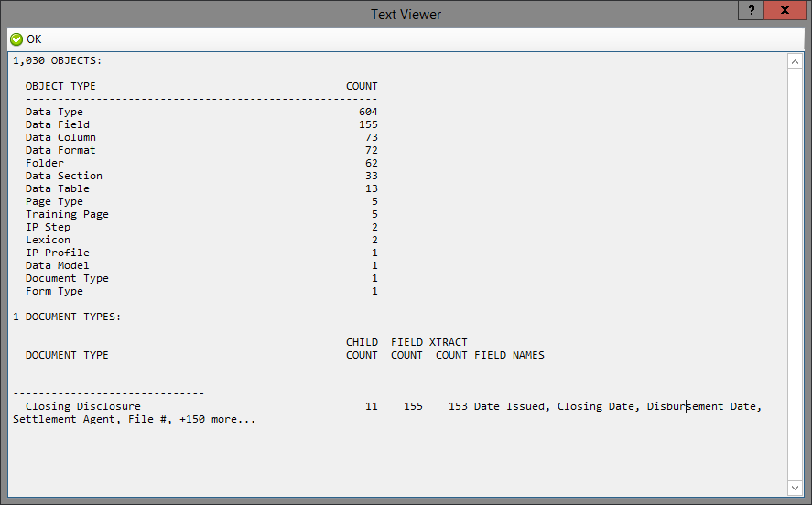The height and width of the screenshot is (505, 812).
Task: Click the vertical scrollbar track
Action: pos(795,274)
